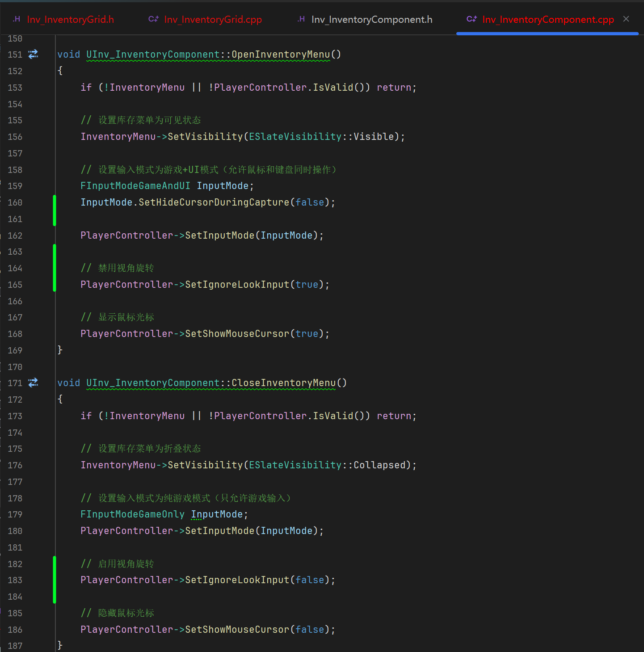Click the C++ icon on Inv_InventoryComponent.cpp tab
This screenshot has height=652, width=644.
click(471, 19)
